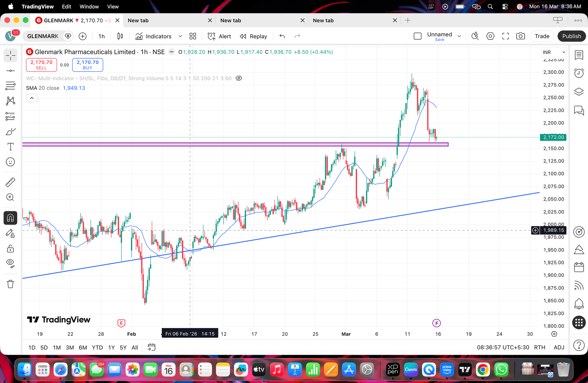Open the go to date picker
The height and width of the screenshot is (383, 588).
(x=152, y=347)
